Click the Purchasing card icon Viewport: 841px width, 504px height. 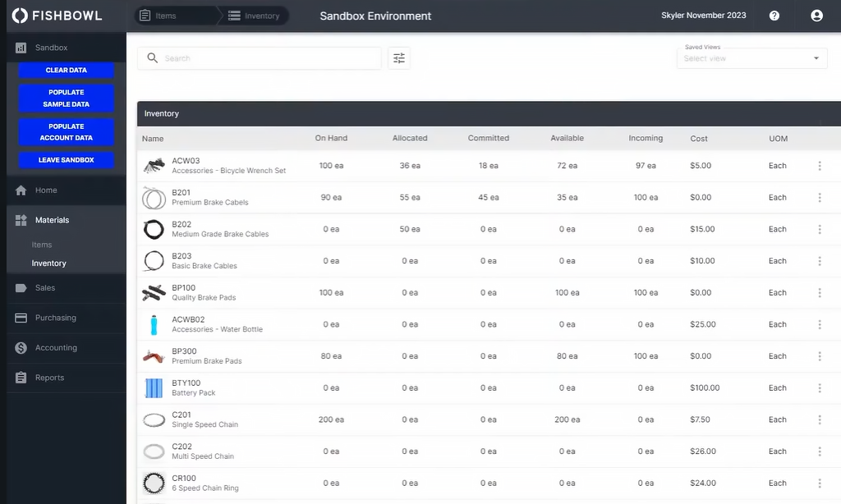click(x=21, y=318)
